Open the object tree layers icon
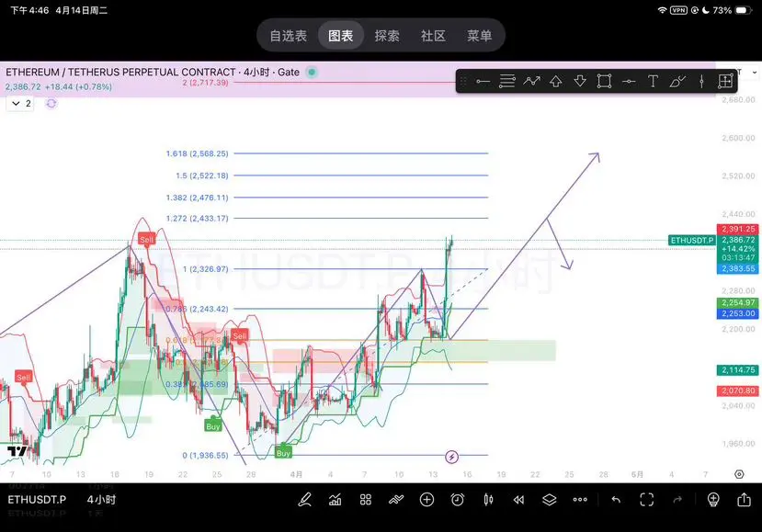This screenshot has height=532, width=762. click(549, 500)
